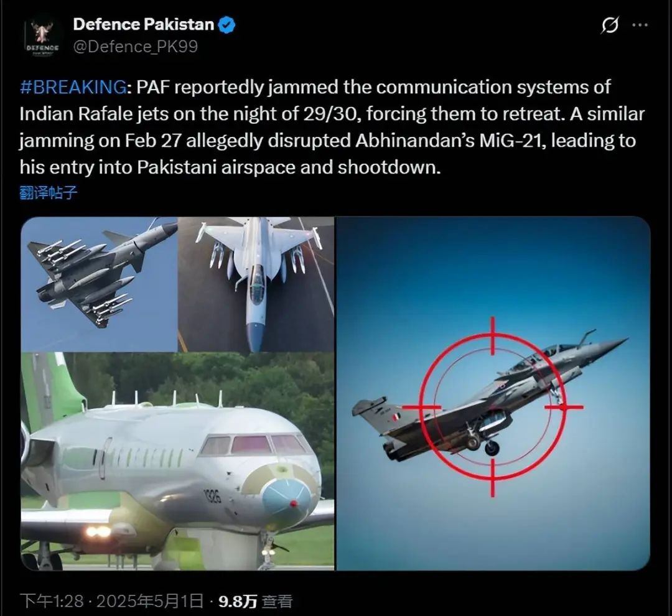Click the 2025年5月1日 date
The image size is (672, 616).
click(150, 601)
